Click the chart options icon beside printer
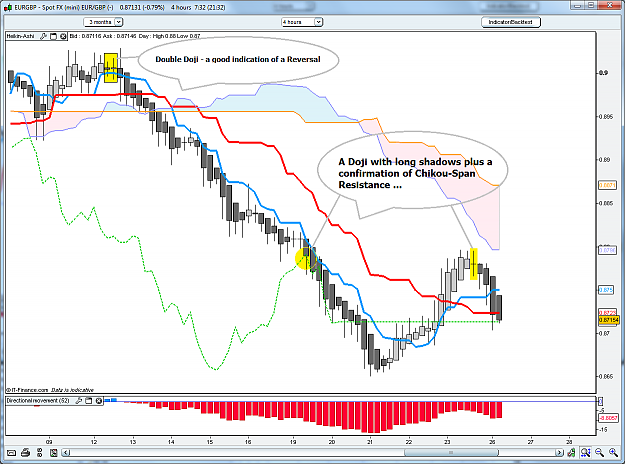Image resolution: width=625 pixels, height=464 pixels. [x=39, y=453]
